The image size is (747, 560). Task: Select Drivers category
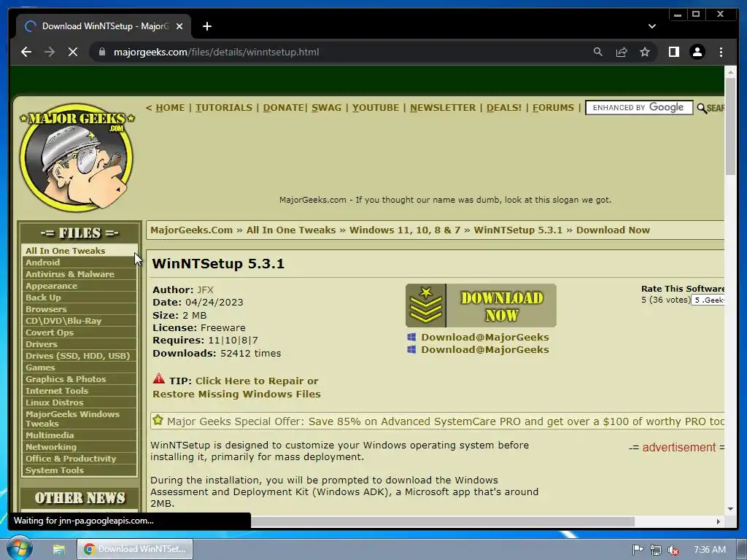tap(80, 344)
